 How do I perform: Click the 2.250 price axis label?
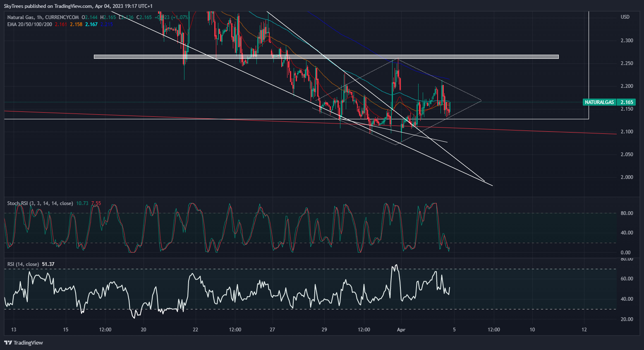pos(627,63)
